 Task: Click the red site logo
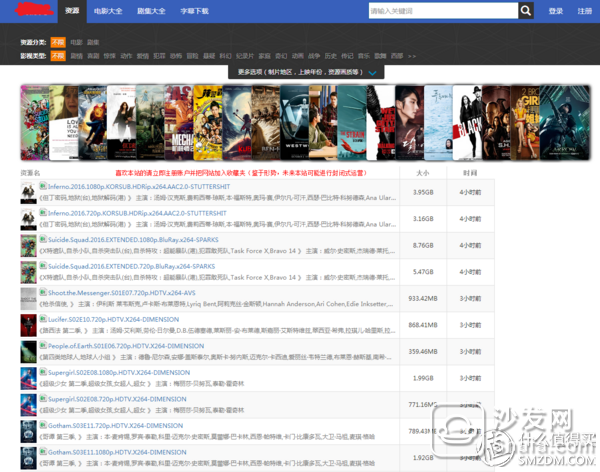tap(33, 9)
